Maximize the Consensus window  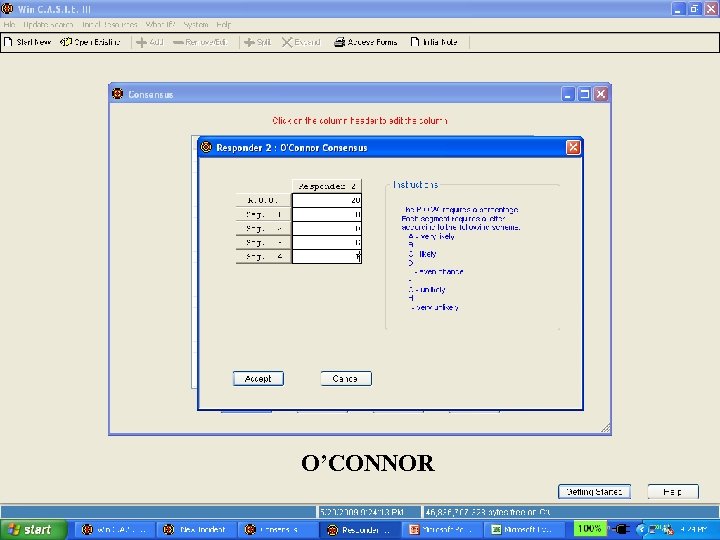585,94
